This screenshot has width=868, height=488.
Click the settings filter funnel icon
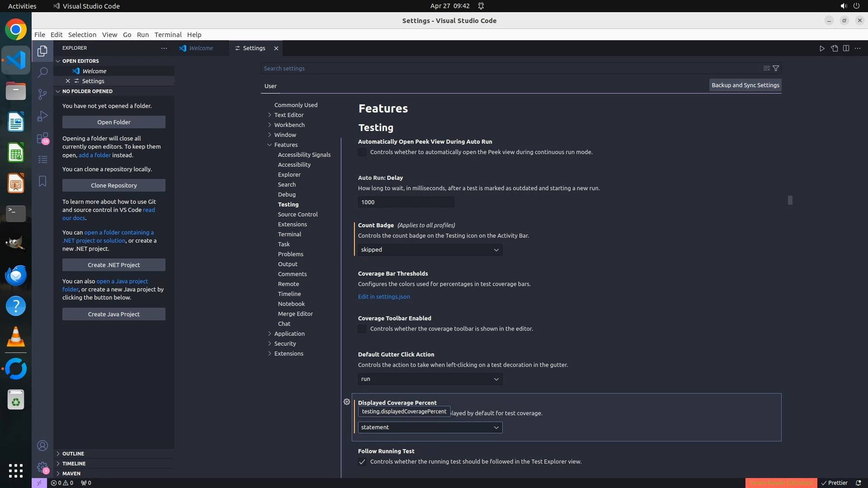(776, 68)
